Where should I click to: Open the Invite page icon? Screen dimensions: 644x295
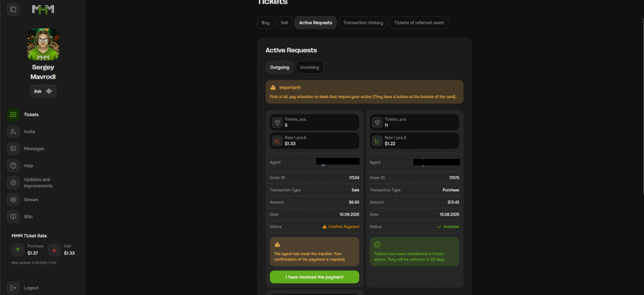[x=13, y=131]
